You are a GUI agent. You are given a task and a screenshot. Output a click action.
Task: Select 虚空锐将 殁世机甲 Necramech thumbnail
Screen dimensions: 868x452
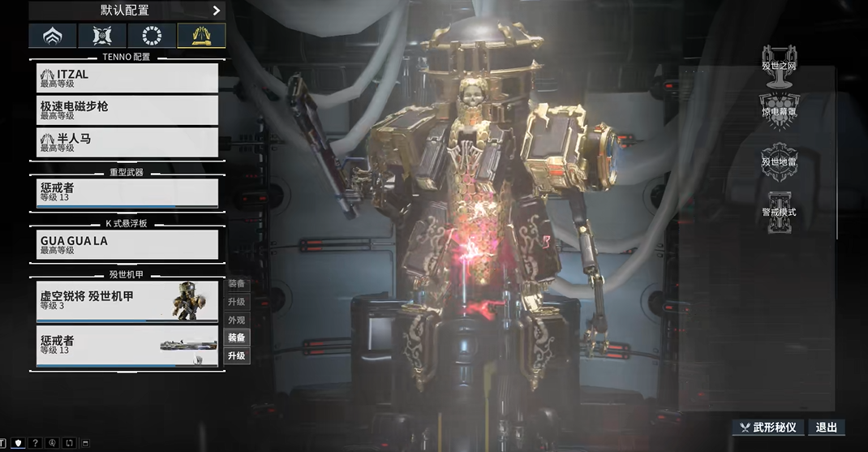(x=188, y=301)
